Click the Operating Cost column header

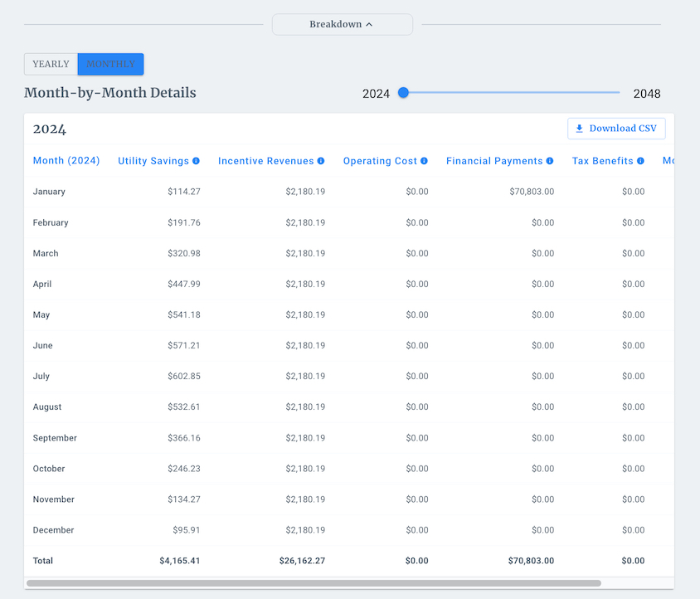(x=380, y=161)
